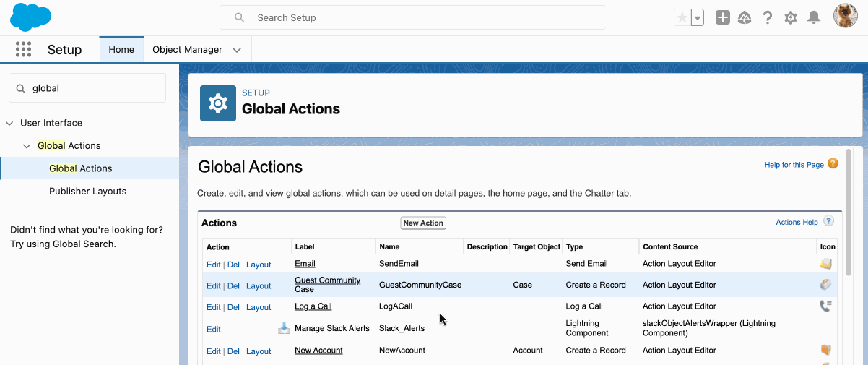Click the Global Actions setup gear icon

click(x=218, y=103)
